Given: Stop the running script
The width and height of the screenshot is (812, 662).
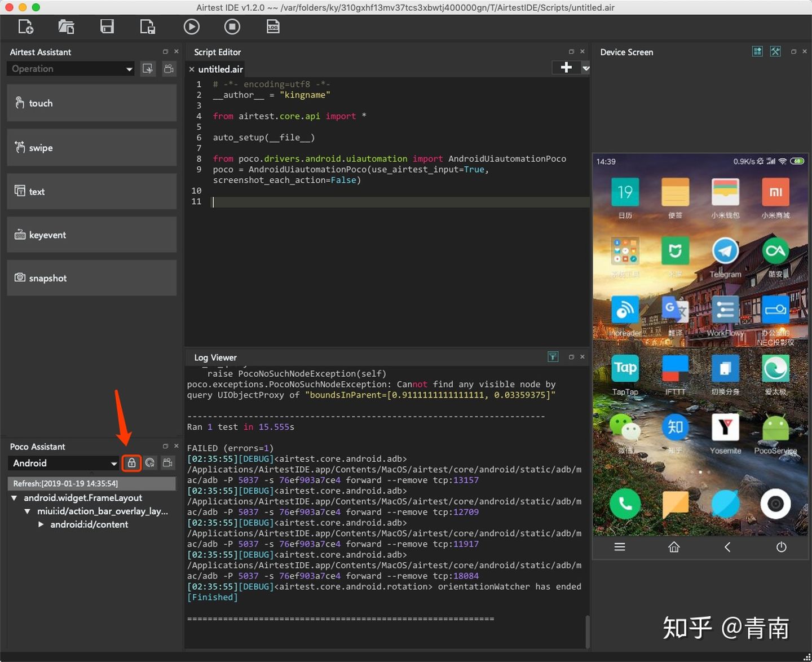Looking at the screenshot, I should point(232,27).
